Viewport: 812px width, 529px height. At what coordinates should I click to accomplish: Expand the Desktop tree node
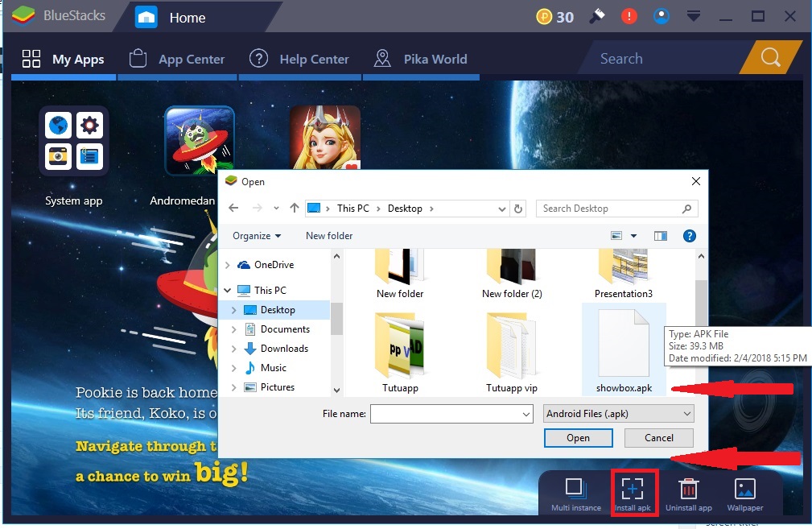pyautogui.click(x=233, y=310)
